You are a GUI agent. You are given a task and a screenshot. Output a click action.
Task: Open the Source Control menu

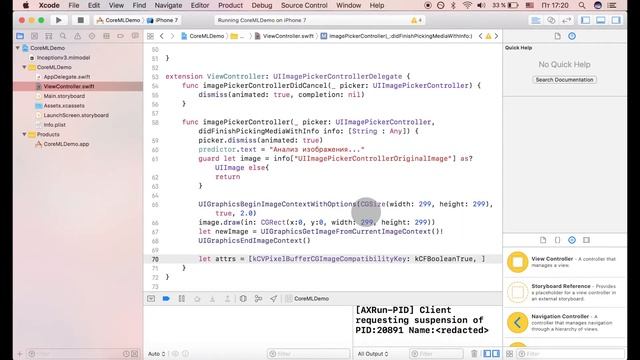pyautogui.click(x=304, y=5)
